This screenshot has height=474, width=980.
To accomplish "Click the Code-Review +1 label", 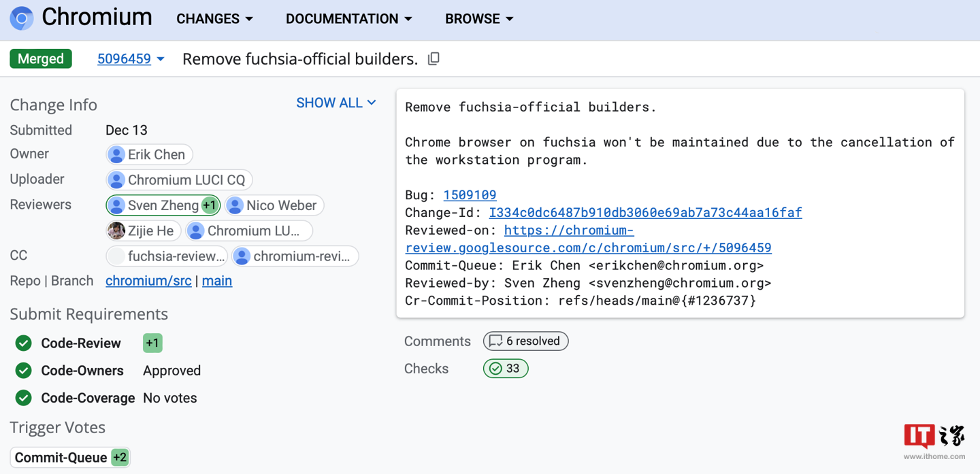I will click(152, 343).
